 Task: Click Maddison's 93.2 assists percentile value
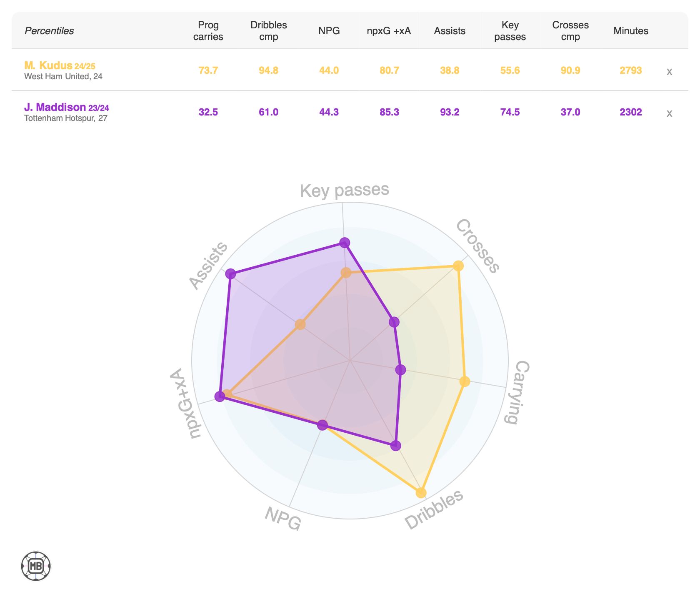(x=450, y=112)
